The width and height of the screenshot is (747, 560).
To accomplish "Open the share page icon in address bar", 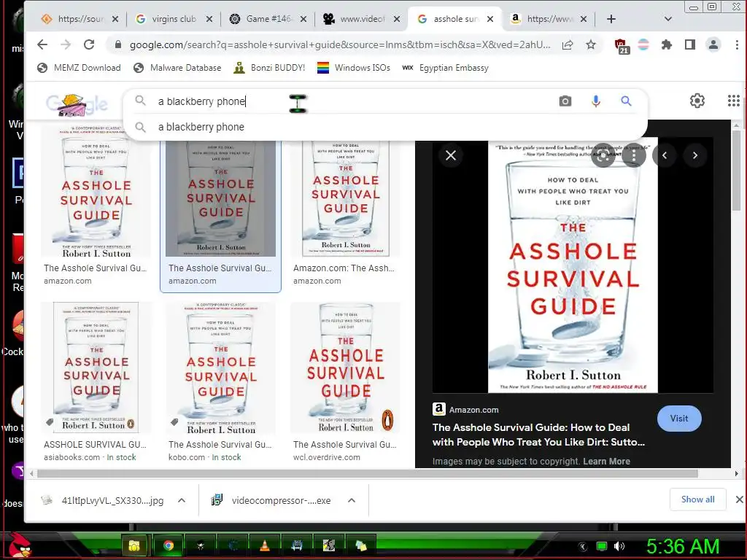I will tap(568, 44).
